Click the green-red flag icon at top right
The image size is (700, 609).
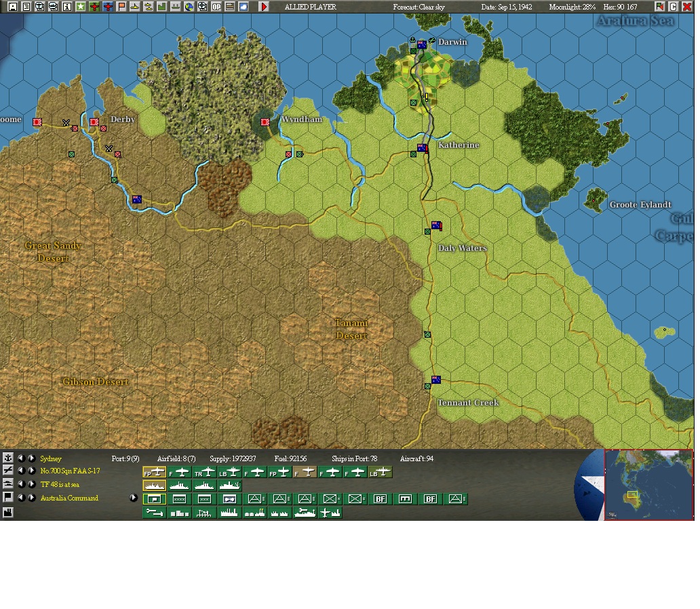659,7
